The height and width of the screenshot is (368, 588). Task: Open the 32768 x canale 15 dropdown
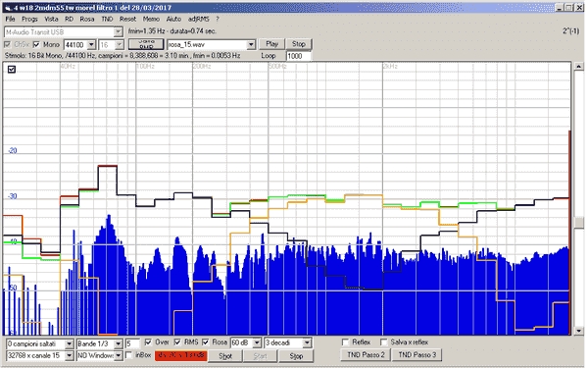click(x=70, y=355)
